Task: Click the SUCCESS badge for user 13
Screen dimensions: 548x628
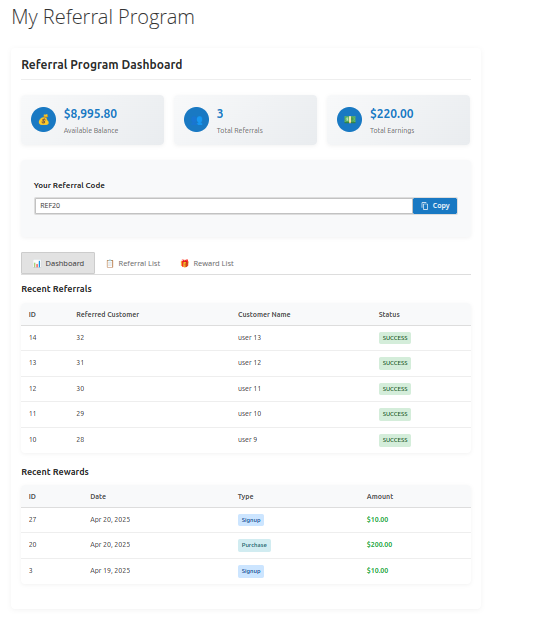Action: pos(395,338)
